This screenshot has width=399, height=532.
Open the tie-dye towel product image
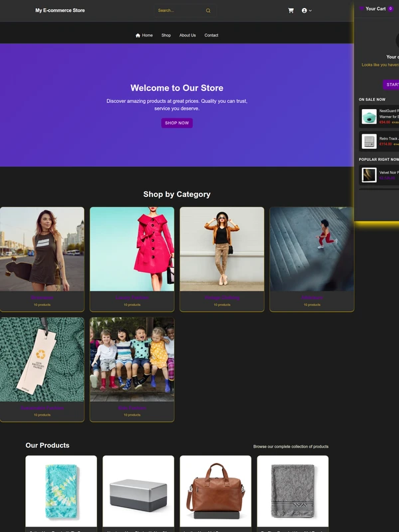point(61,491)
